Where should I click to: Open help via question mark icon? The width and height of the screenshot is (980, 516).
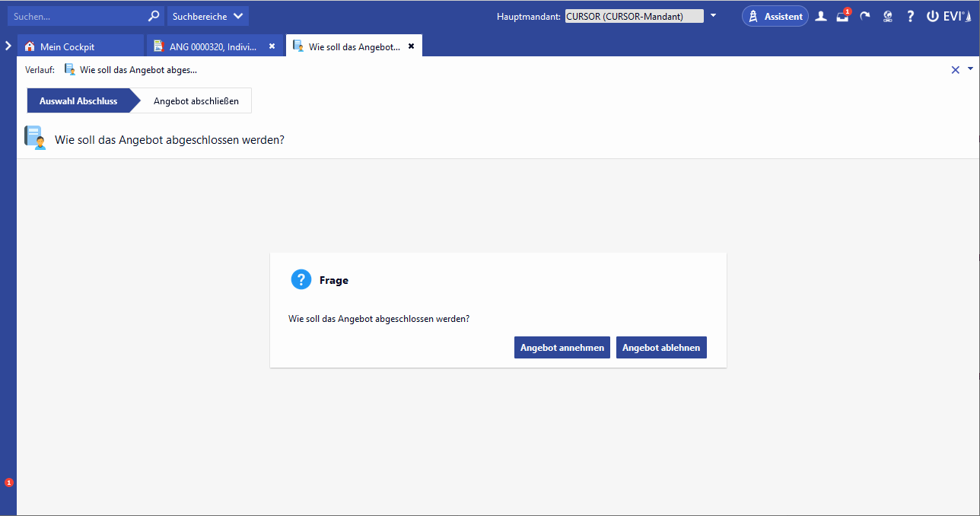(910, 16)
